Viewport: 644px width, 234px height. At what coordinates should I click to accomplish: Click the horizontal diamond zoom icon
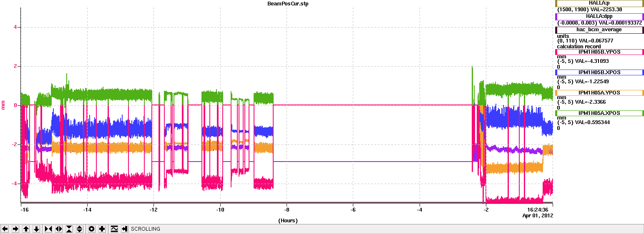pos(59,229)
